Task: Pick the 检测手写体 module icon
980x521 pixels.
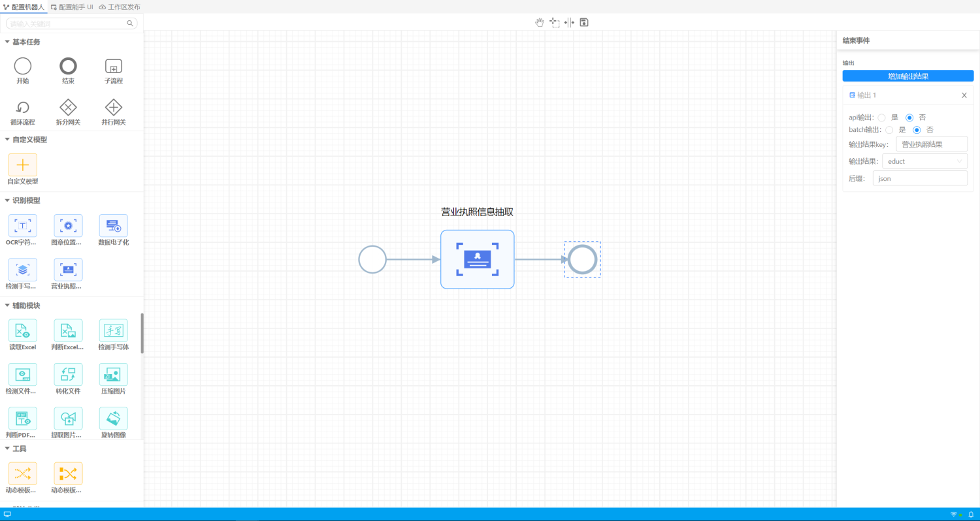Action: coord(114,330)
